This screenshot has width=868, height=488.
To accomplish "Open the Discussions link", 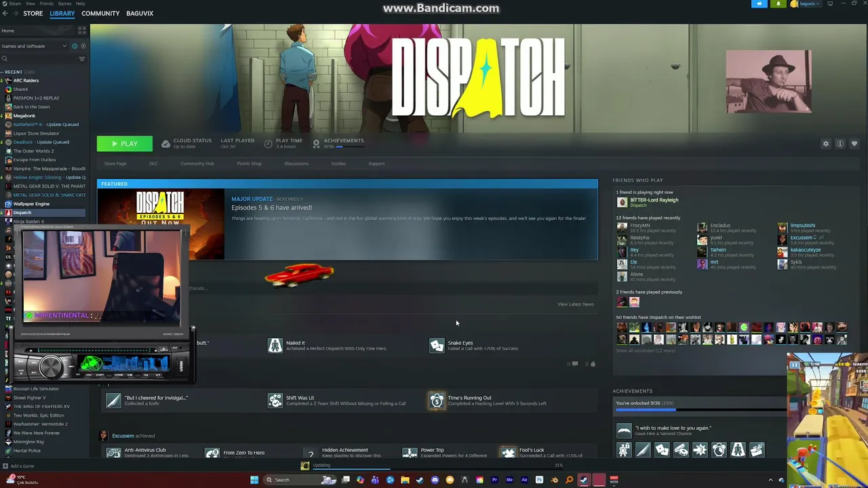I will (x=296, y=163).
